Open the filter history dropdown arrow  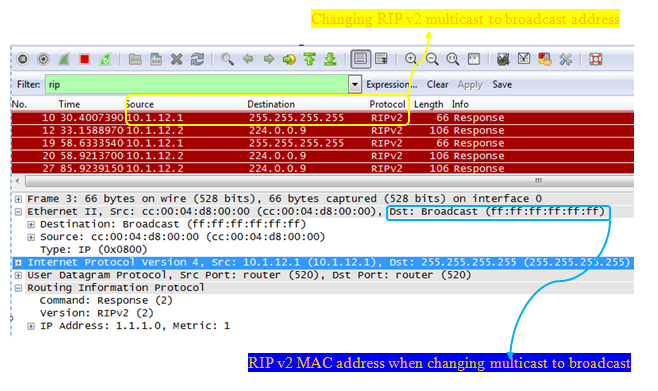(x=355, y=84)
